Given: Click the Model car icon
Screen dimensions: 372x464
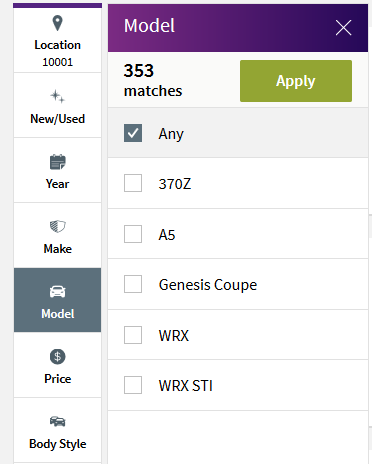Looking at the screenshot, I should [x=58, y=292].
